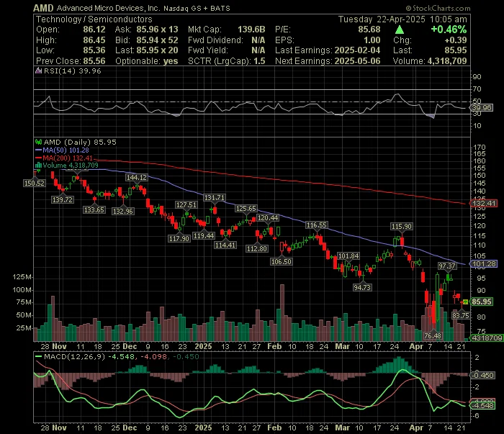The image size is (504, 434).
Task: Click the 120.44 high annotation label
Action: (268, 218)
